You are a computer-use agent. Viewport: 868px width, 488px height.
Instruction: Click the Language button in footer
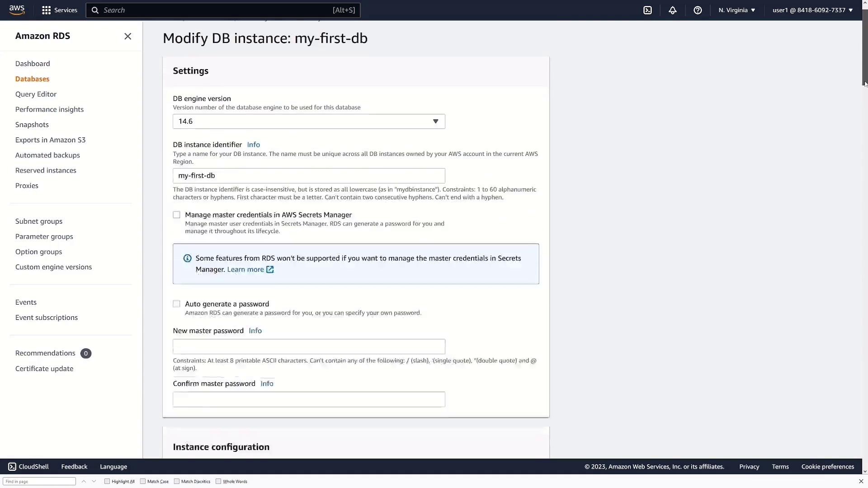click(113, 466)
